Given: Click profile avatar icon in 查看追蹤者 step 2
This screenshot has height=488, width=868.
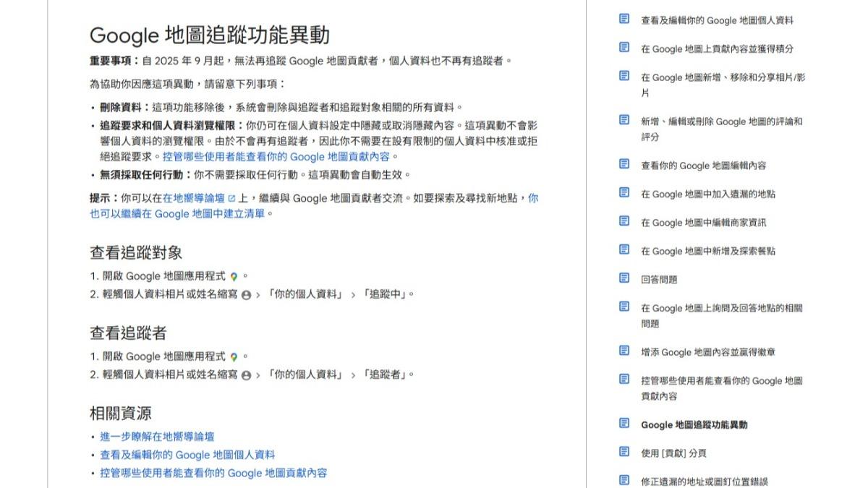Looking at the screenshot, I should click(246, 375).
